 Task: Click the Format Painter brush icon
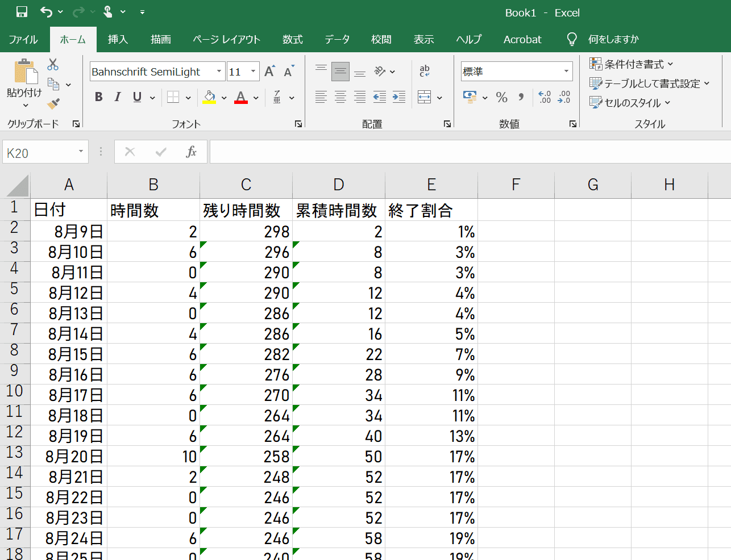pos(53,103)
